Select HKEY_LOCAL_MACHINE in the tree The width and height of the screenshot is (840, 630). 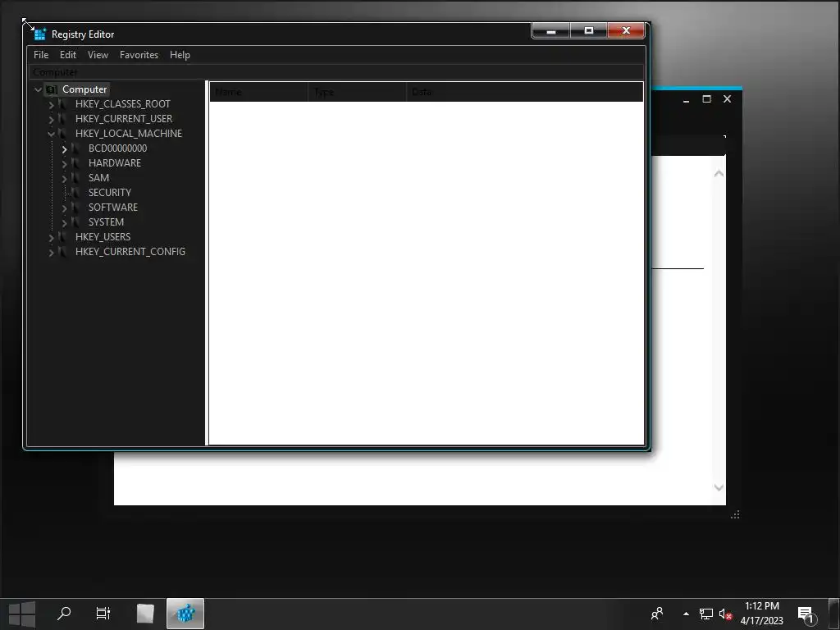(129, 134)
